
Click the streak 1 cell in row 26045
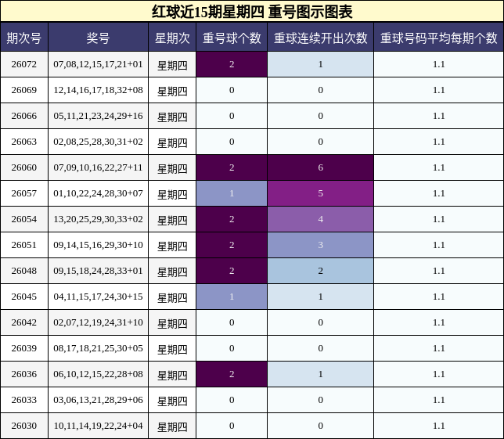click(x=320, y=297)
